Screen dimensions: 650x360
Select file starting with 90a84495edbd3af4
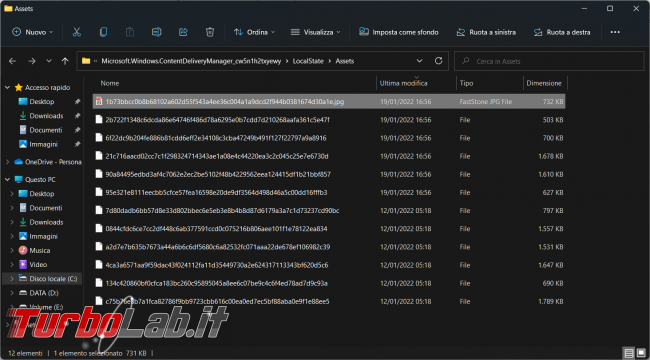coord(329,174)
